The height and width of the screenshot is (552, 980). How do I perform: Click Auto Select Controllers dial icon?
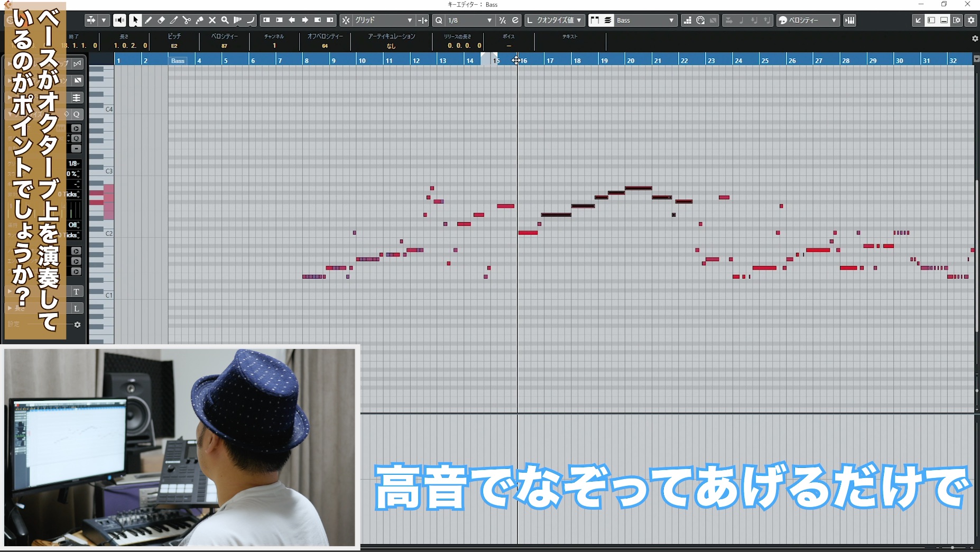[x=700, y=20]
